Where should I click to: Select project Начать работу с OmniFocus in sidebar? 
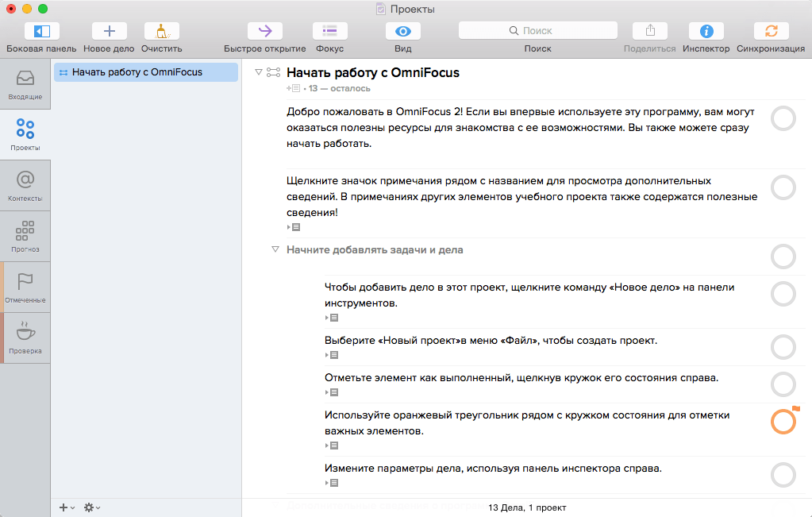click(145, 72)
